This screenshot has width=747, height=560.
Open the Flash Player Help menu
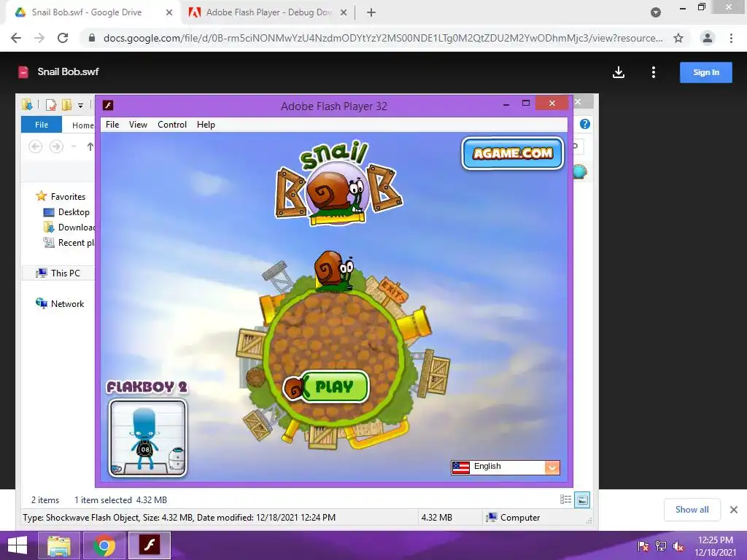[206, 125]
